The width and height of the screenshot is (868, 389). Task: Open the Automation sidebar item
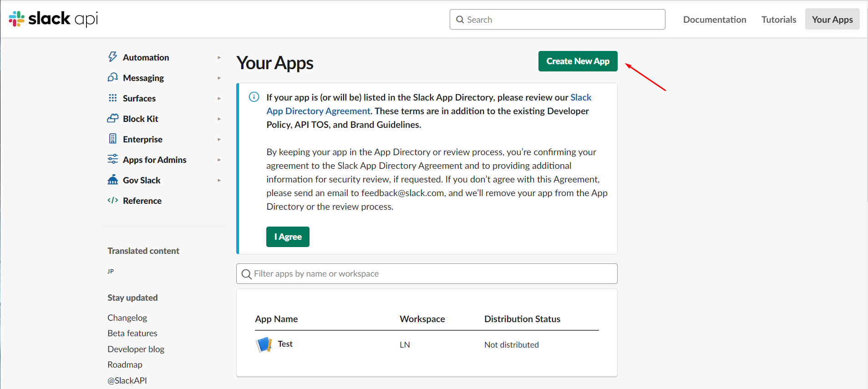click(146, 57)
